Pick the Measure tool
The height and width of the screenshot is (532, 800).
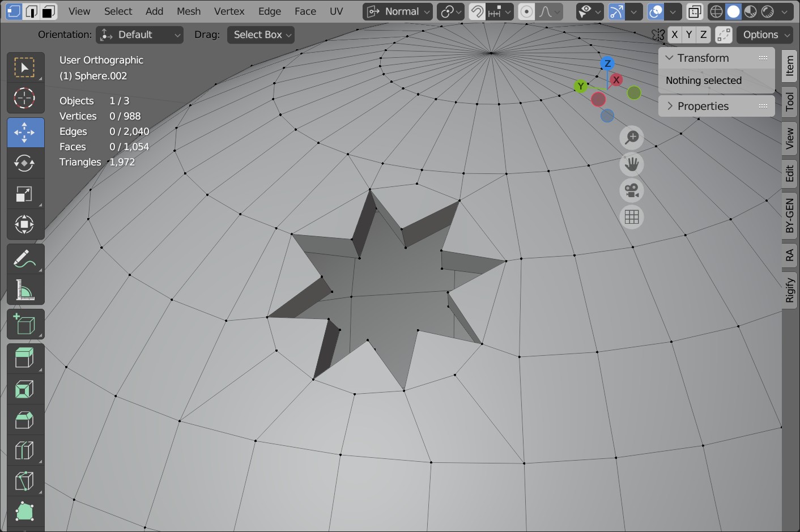24,290
